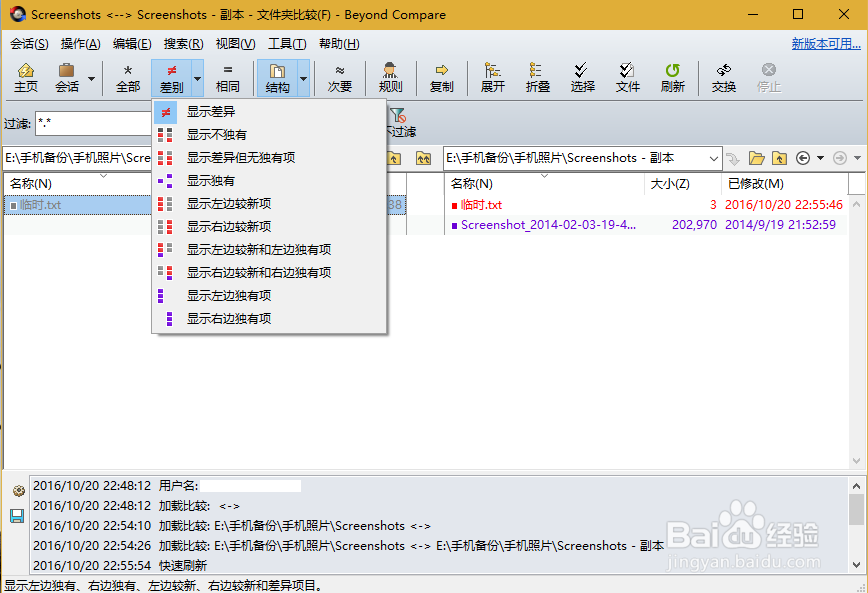Click the 刷新 refresh toolbar icon
This screenshot has width=868, height=593.
coord(673,78)
